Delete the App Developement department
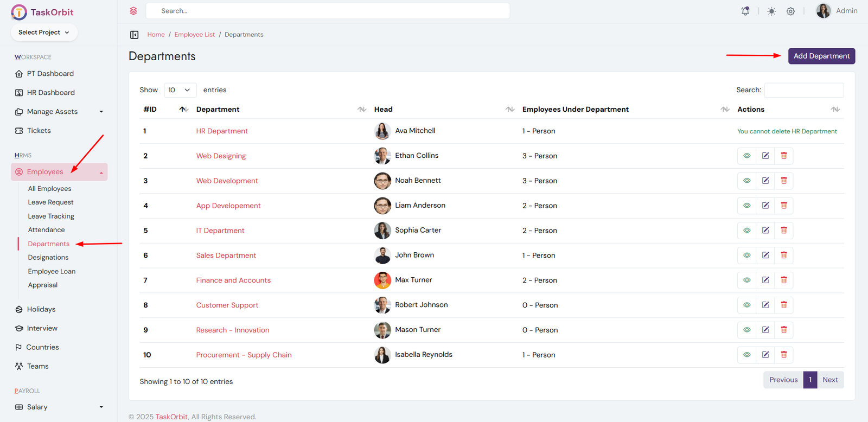Screen dimensions: 868x422 click(784, 206)
